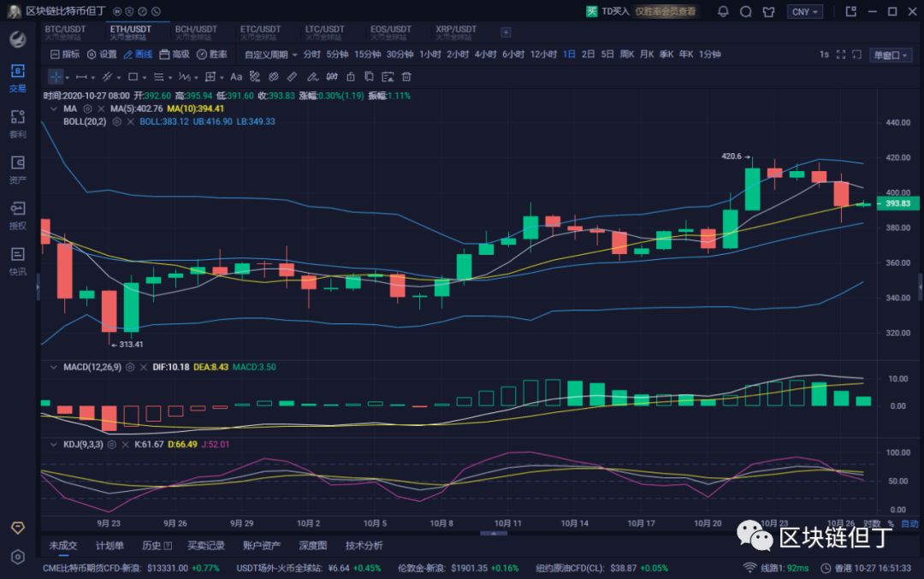Switch to the 计划单 tab
This screenshot has width=924, height=579.
coord(110,546)
